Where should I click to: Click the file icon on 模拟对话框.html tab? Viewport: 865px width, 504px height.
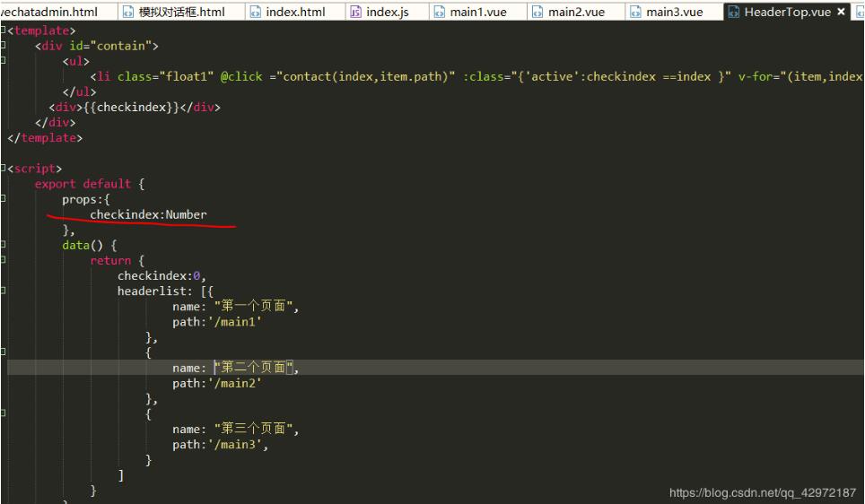click(128, 12)
